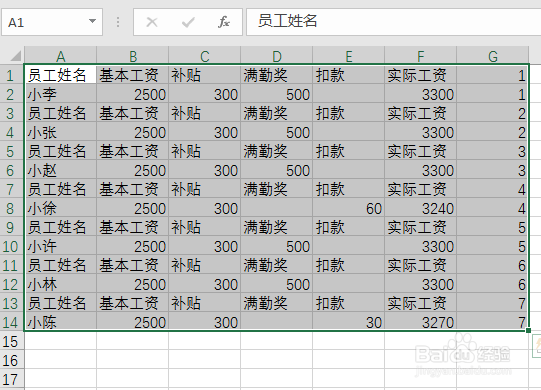Viewport: 541px width, 390px height.
Task: Click cell F1 labeled 实际工资
Action: [421, 75]
